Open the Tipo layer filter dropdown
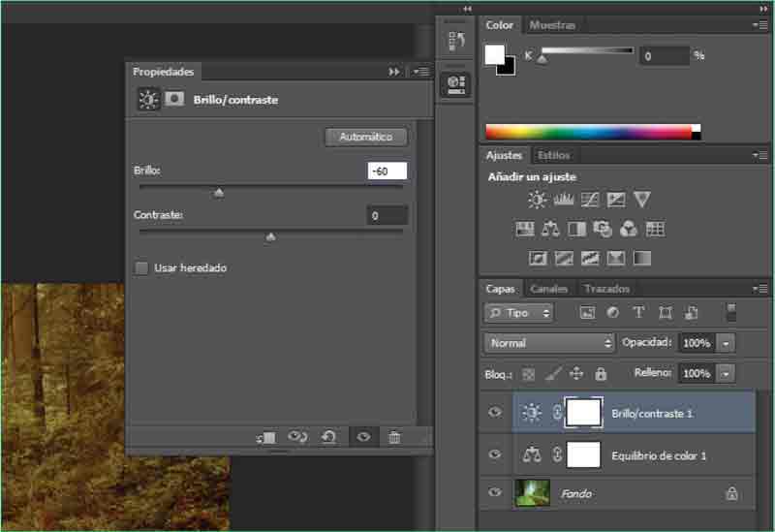Image resolution: width=775 pixels, height=532 pixels. tap(519, 313)
